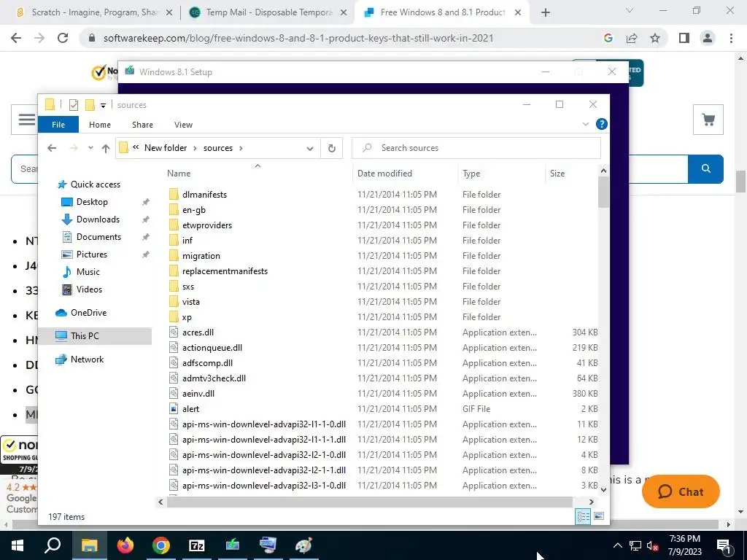Select Downloads in Quick access
747x560 pixels.
point(98,219)
